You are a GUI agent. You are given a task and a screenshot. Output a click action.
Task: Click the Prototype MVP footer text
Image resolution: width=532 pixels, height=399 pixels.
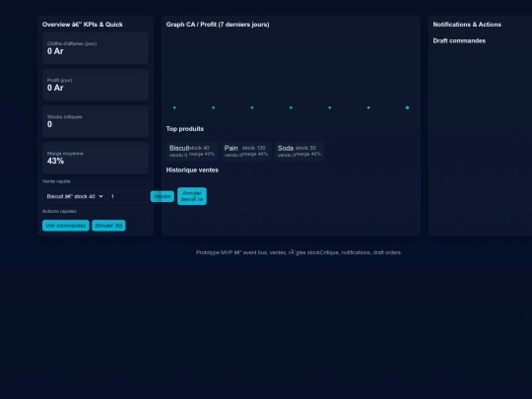299,253
